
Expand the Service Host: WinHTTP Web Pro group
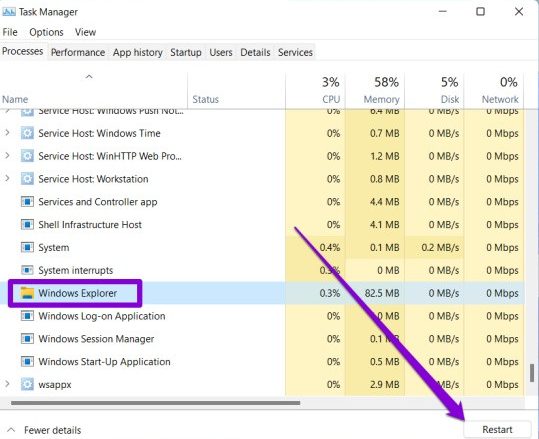click(7, 155)
